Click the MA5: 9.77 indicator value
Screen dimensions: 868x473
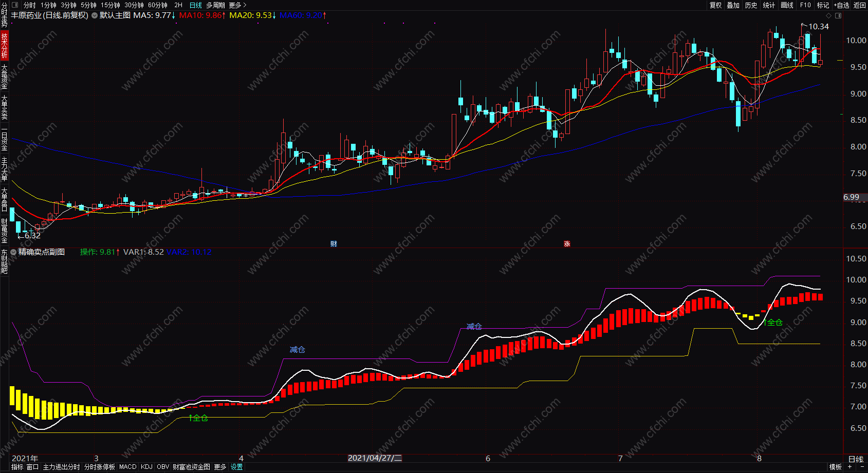pos(154,15)
